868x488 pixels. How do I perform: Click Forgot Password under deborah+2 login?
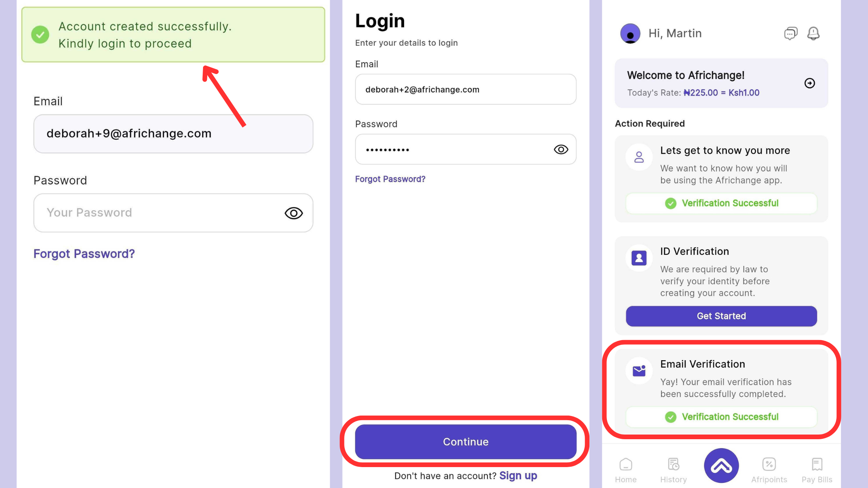(390, 179)
